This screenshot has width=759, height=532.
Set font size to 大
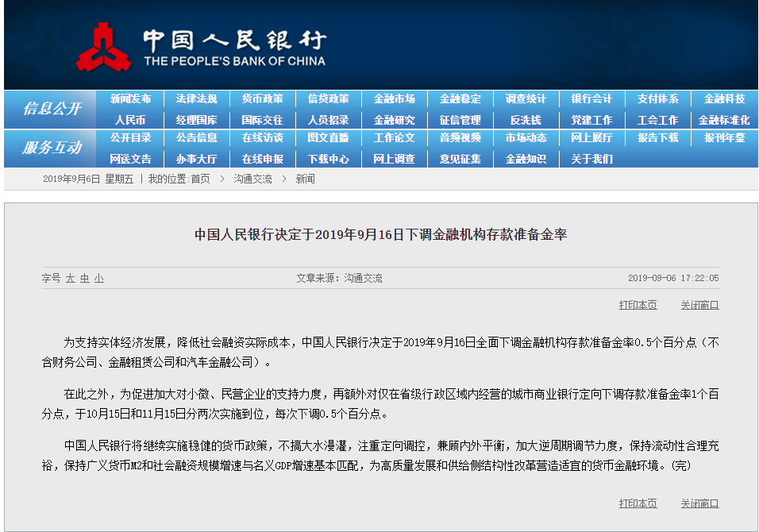(70, 279)
